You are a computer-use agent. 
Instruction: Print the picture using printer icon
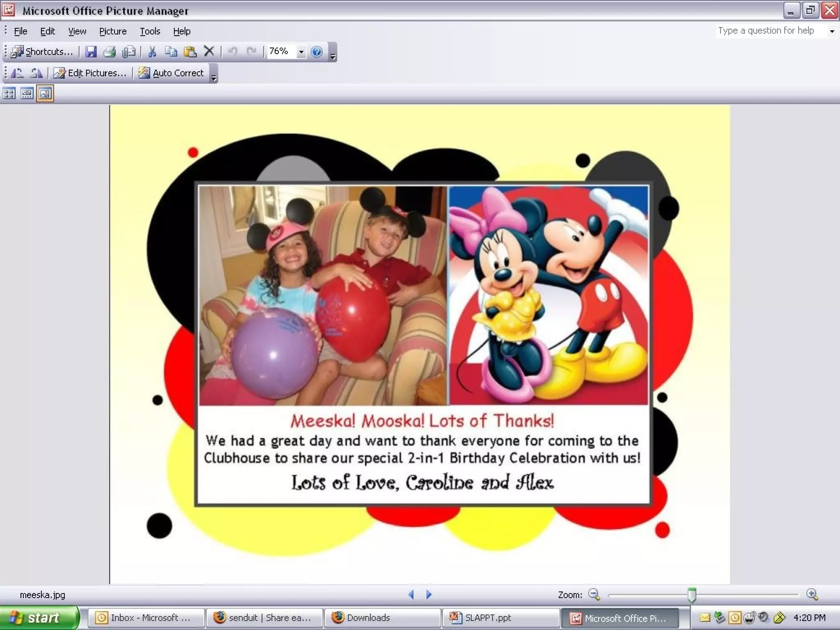tap(110, 52)
